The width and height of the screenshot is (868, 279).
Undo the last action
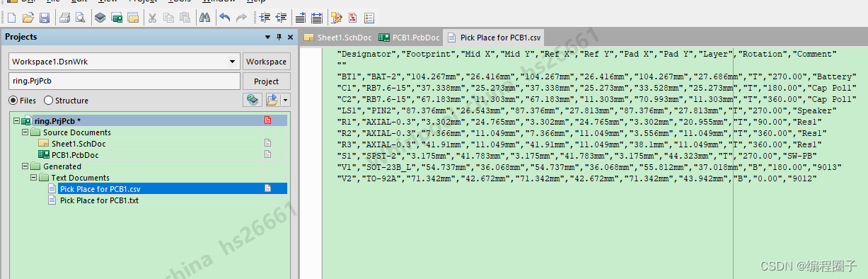(x=225, y=18)
